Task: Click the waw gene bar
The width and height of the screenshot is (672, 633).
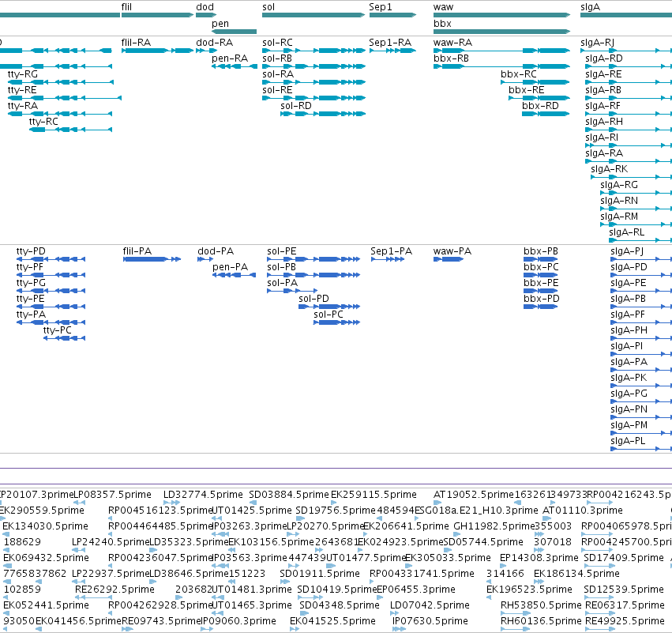Action: coord(502,16)
